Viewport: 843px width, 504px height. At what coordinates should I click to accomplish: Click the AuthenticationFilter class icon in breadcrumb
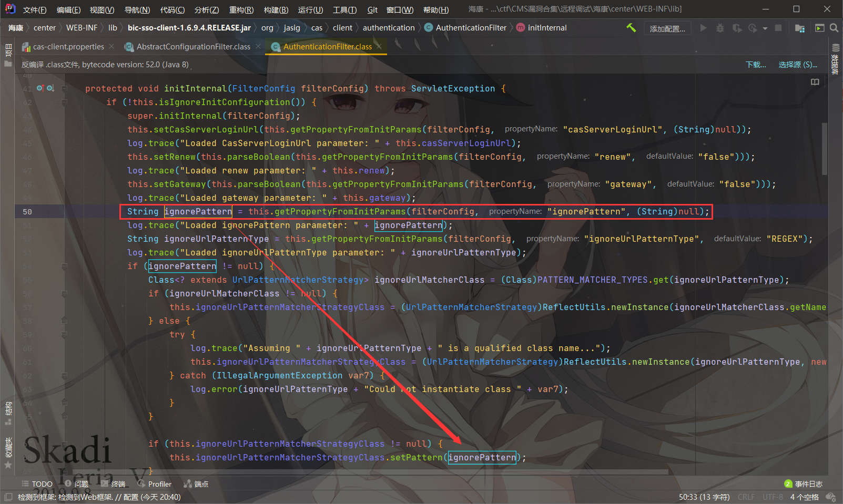[429, 28]
